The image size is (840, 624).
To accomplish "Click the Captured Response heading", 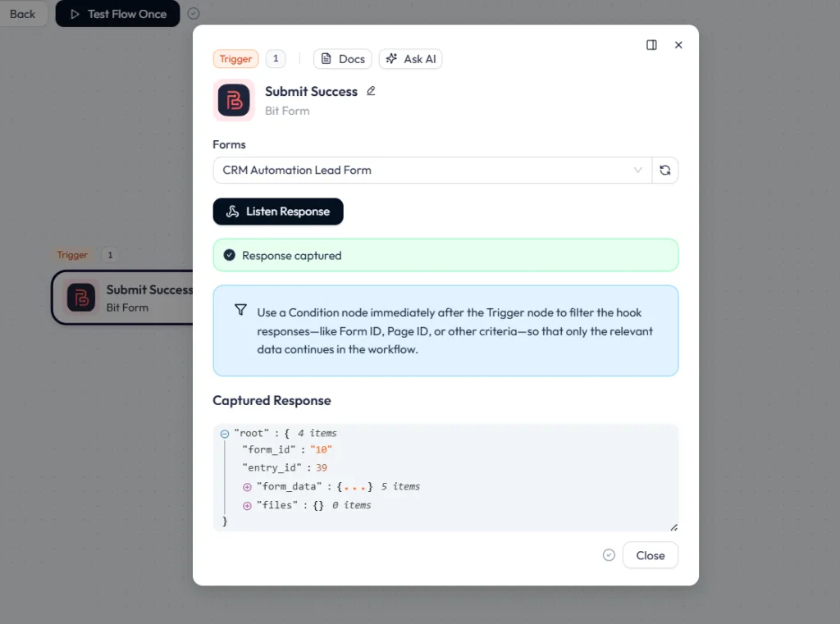I will click(x=272, y=401).
